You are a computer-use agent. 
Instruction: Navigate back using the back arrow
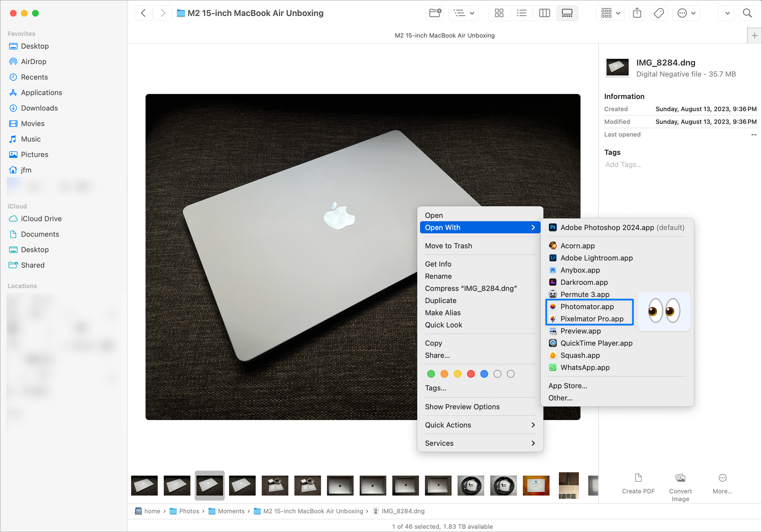143,13
